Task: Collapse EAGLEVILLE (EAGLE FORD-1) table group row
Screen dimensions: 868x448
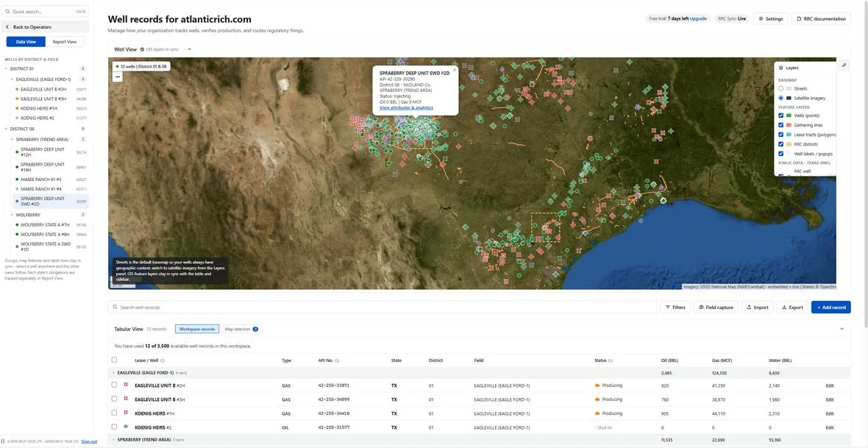Action: [113, 373]
